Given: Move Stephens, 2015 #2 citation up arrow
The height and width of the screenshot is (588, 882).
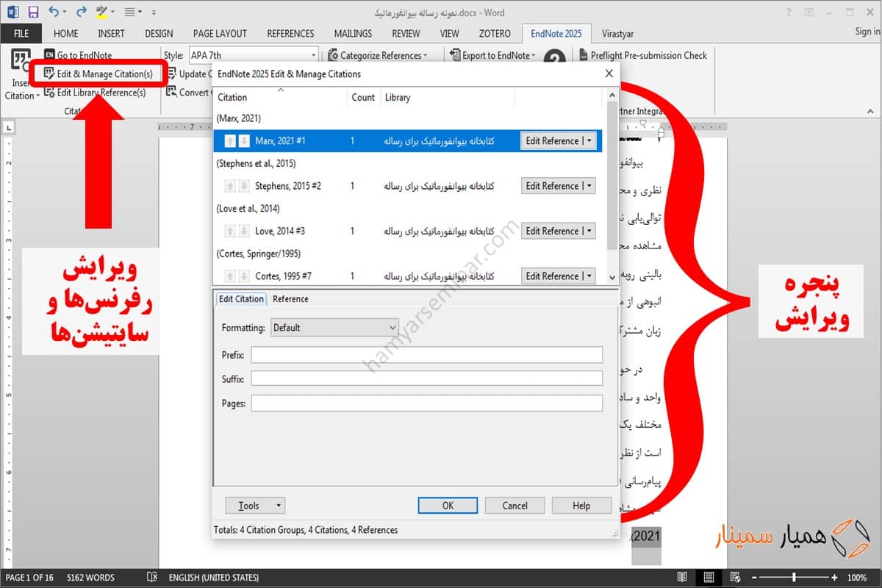Looking at the screenshot, I should (x=230, y=186).
